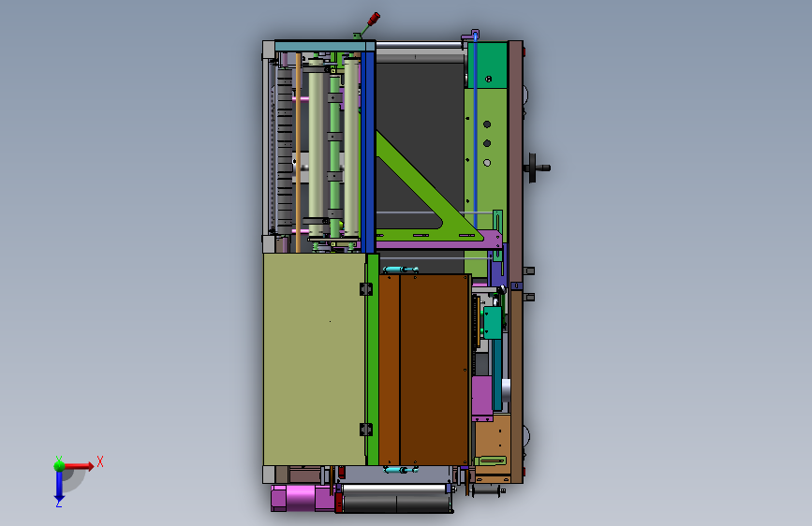Image resolution: width=812 pixels, height=526 pixels.
Task: Select the cyan handle above the brown panel
Action: tap(400, 270)
